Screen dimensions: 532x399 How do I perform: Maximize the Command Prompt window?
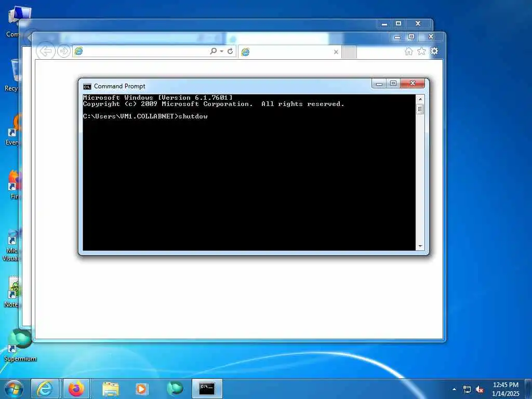click(x=393, y=84)
